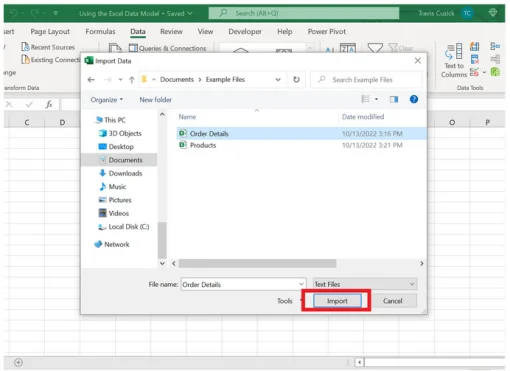Open the View ribbon tab
Screen dimensions: 510x371
[205, 32]
